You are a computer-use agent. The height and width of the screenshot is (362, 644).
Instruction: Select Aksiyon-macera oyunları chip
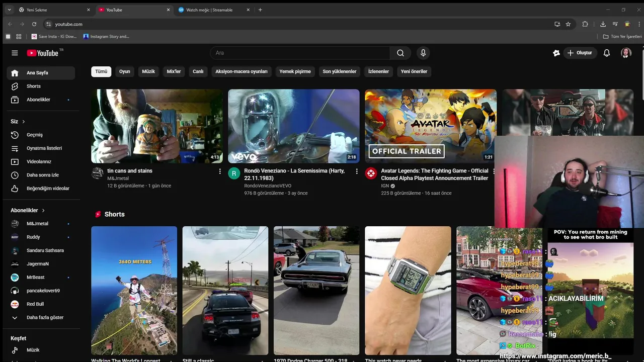click(242, 71)
